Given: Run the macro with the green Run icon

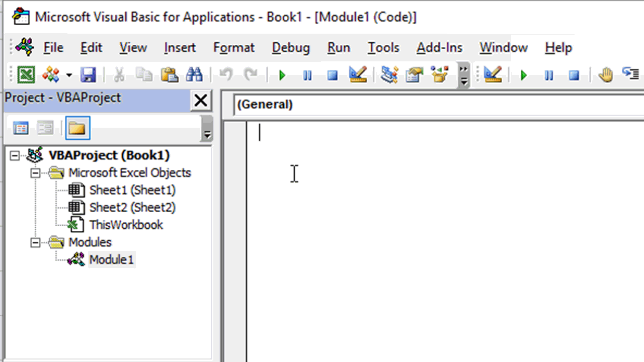Looking at the screenshot, I should (282, 74).
